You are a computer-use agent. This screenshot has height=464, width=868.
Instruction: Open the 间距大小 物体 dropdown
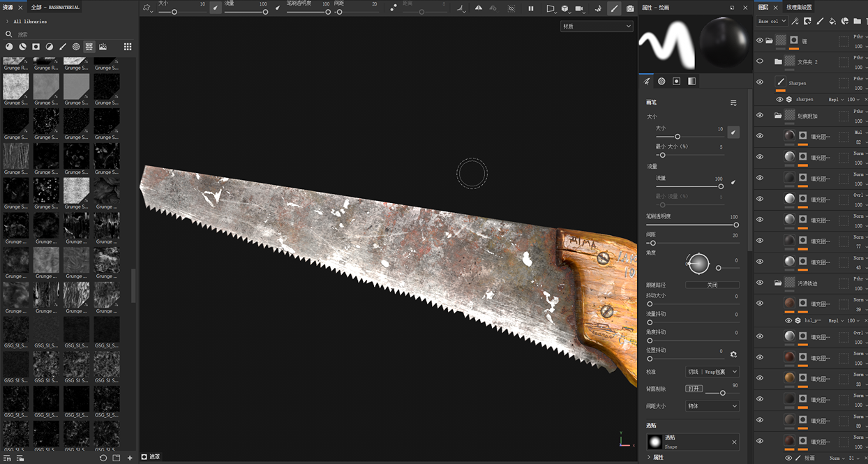coord(712,405)
